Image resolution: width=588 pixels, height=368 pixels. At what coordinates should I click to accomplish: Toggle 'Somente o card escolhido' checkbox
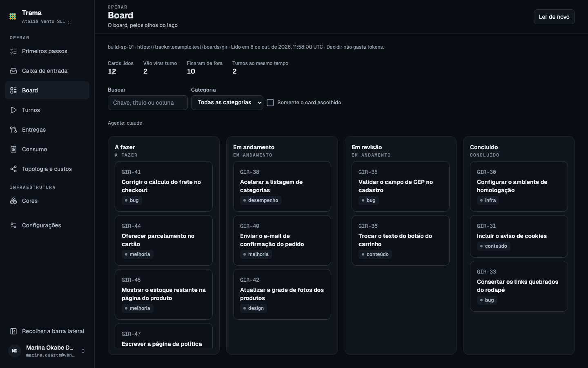pyautogui.click(x=270, y=103)
